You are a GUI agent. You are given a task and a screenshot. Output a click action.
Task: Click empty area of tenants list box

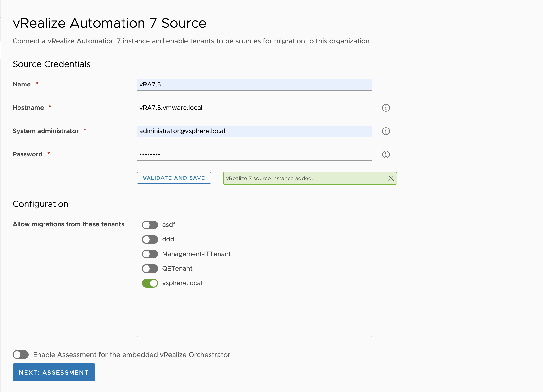point(254,313)
